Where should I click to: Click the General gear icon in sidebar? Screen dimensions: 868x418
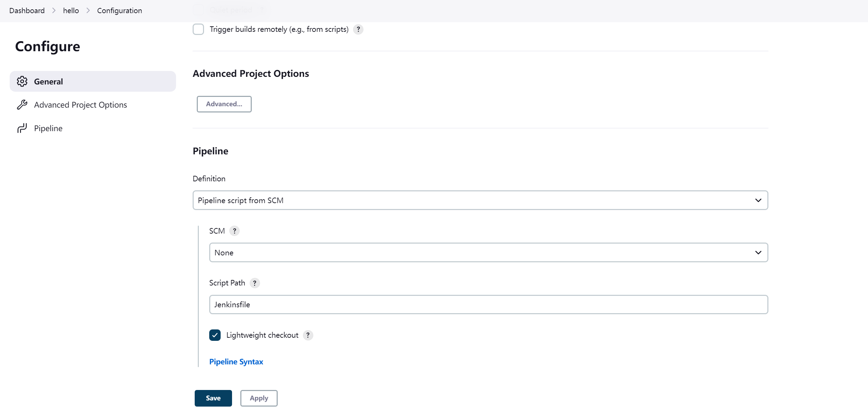click(22, 81)
